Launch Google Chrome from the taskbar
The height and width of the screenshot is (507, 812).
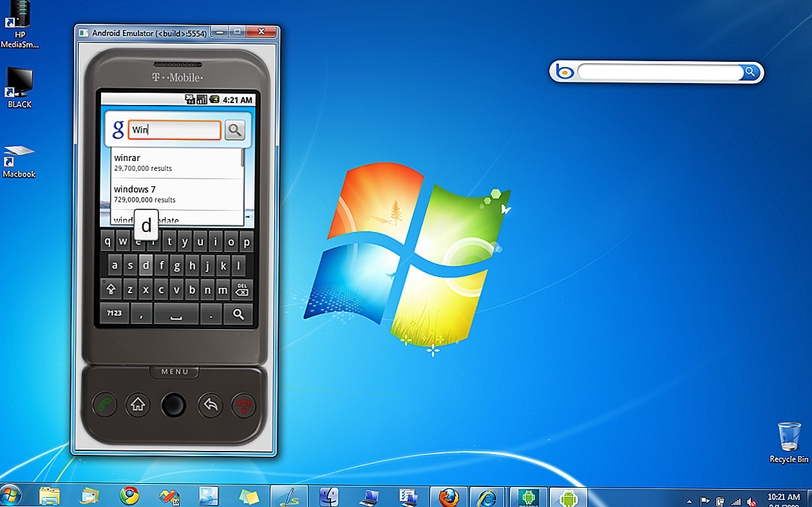pos(129,496)
